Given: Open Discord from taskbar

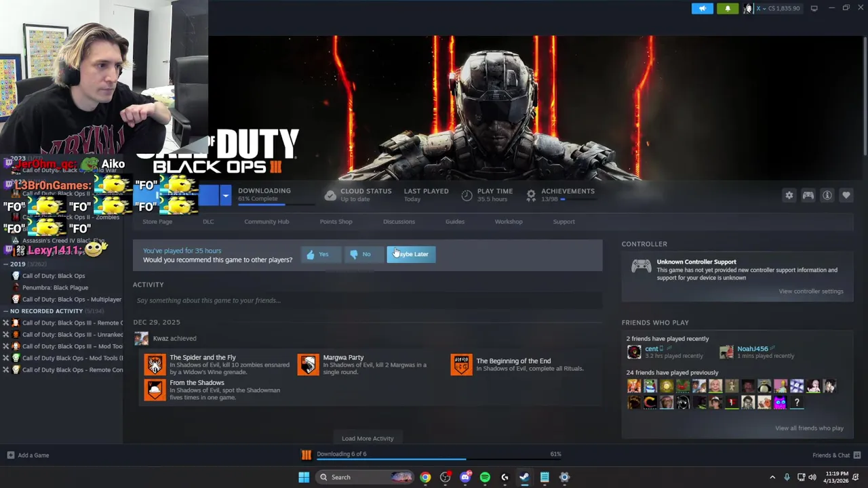Looking at the screenshot, I should (x=465, y=477).
